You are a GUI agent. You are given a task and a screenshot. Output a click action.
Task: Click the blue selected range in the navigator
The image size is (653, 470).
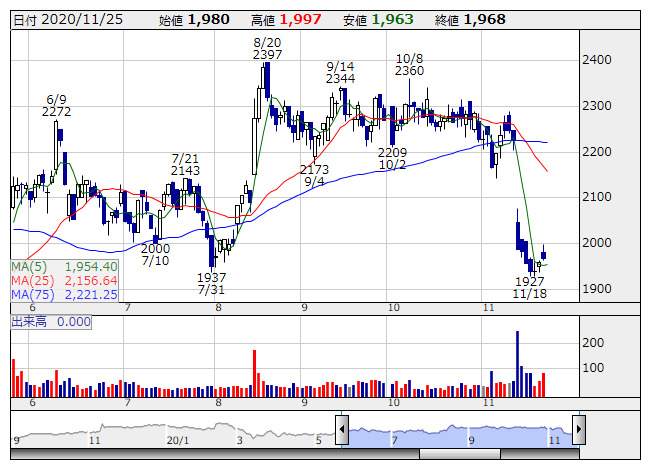pyautogui.click(x=460, y=432)
